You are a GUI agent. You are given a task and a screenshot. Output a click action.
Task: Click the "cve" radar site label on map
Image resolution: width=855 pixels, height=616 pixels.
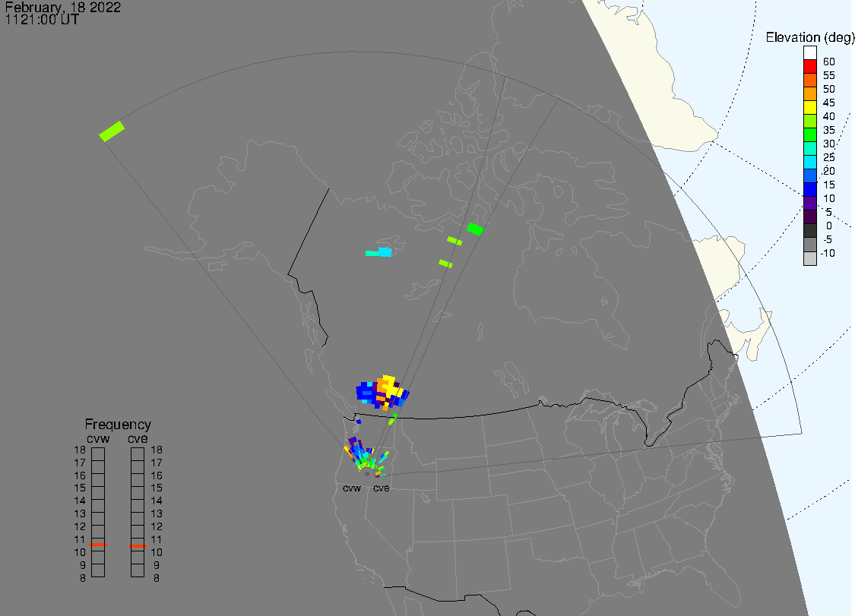click(x=382, y=488)
